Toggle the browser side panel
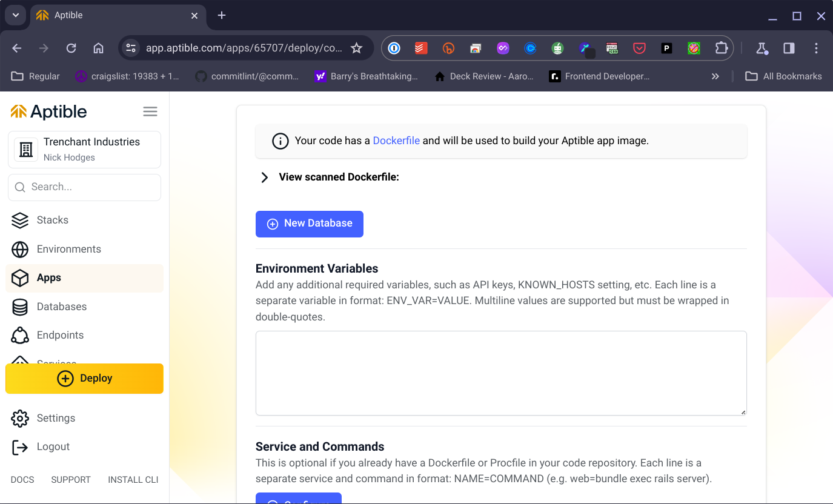Viewport: 833px width, 504px height. [789, 48]
